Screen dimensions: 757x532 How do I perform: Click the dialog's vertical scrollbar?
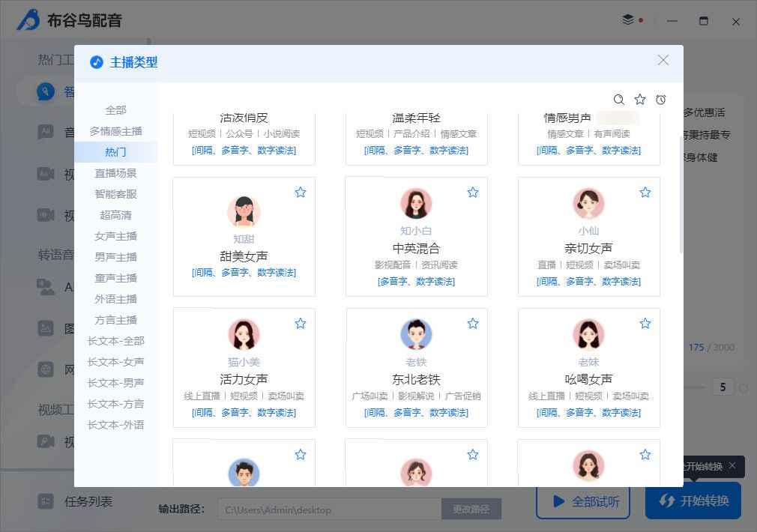(x=681, y=195)
